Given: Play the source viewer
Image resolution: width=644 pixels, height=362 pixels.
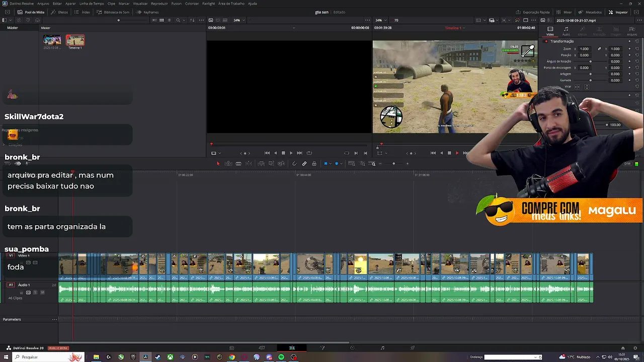Looking at the screenshot, I should click(291, 153).
